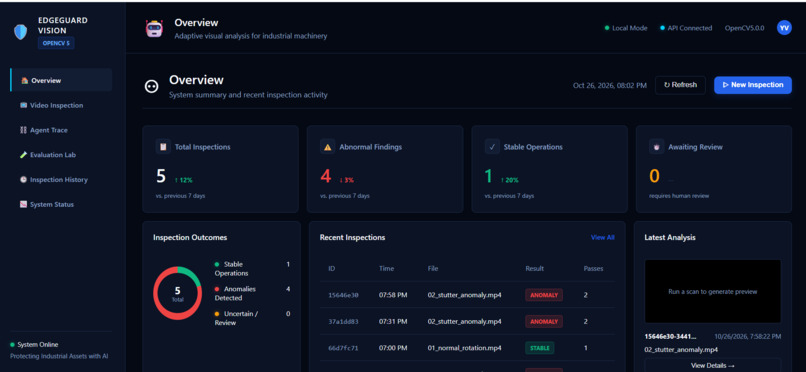The width and height of the screenshot is (806, 372).
Task: Click the green Local Mode status dot
Action: [607, 28]
